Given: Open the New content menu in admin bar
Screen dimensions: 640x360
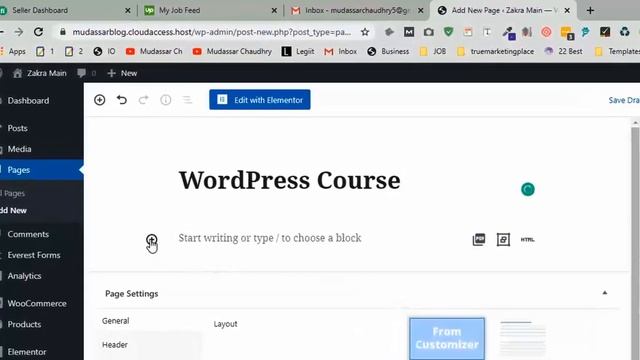Looking at the screenshot, I should pos(122,73).
